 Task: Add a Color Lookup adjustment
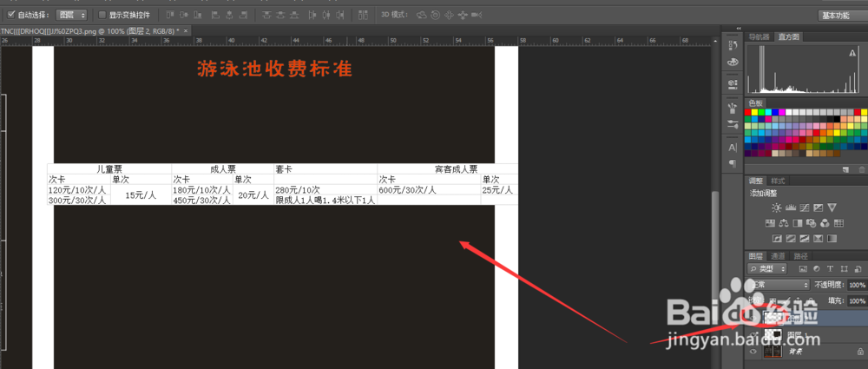tap(838, 223)
